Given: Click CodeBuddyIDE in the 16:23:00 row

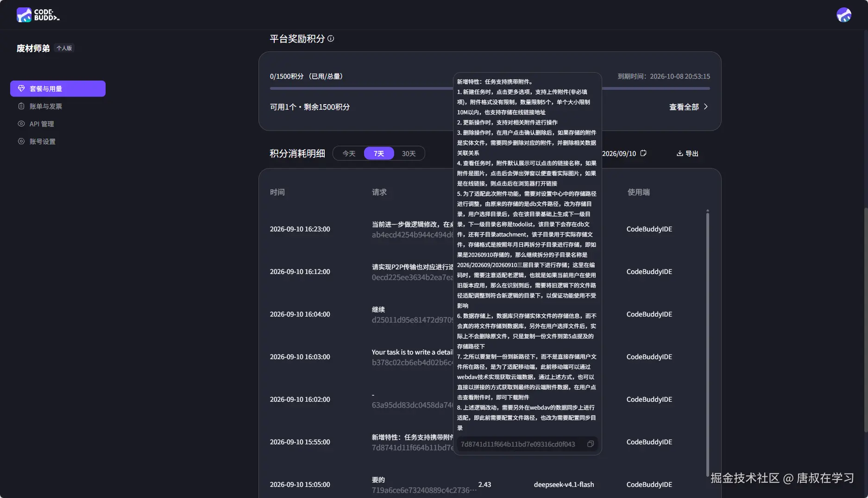Looking at the screenshot, I should click(x=649, y=229).
